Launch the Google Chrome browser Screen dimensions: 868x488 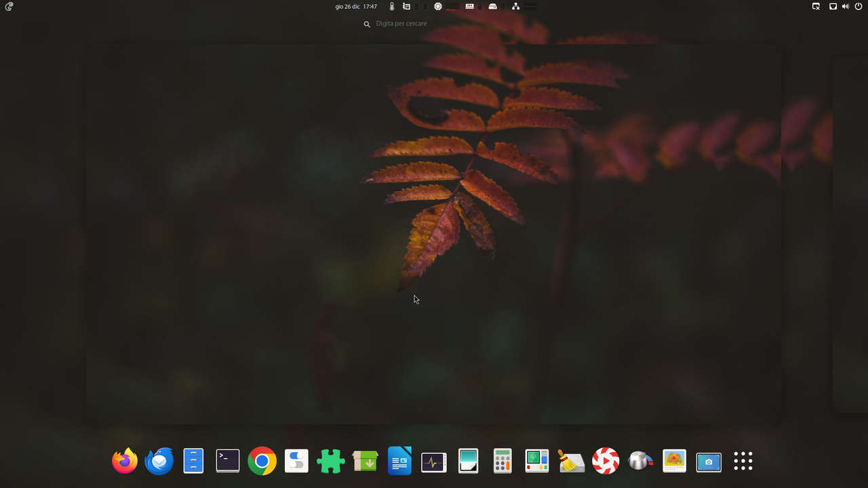click(262, 461)
